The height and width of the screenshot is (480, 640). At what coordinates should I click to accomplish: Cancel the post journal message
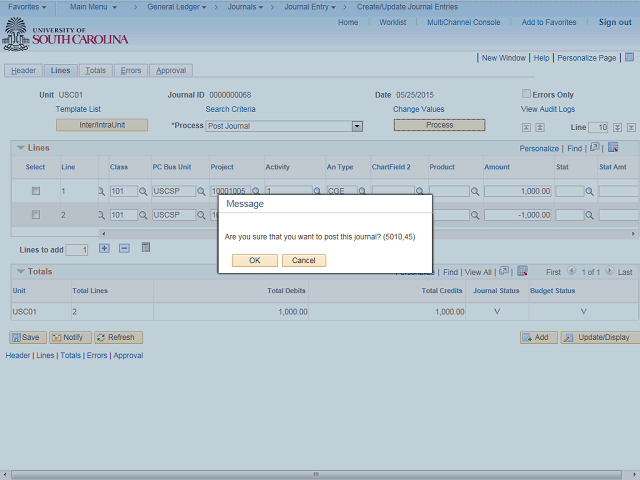click(304, 260)
